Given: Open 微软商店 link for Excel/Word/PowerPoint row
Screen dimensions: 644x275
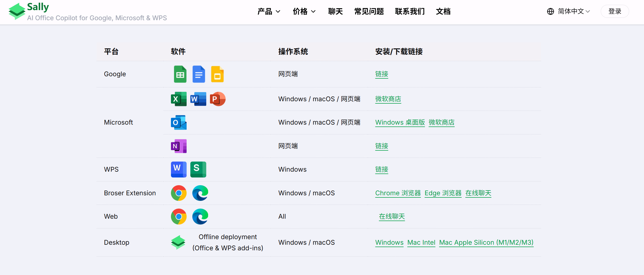Looking at the screenshot, I should 388,99.
